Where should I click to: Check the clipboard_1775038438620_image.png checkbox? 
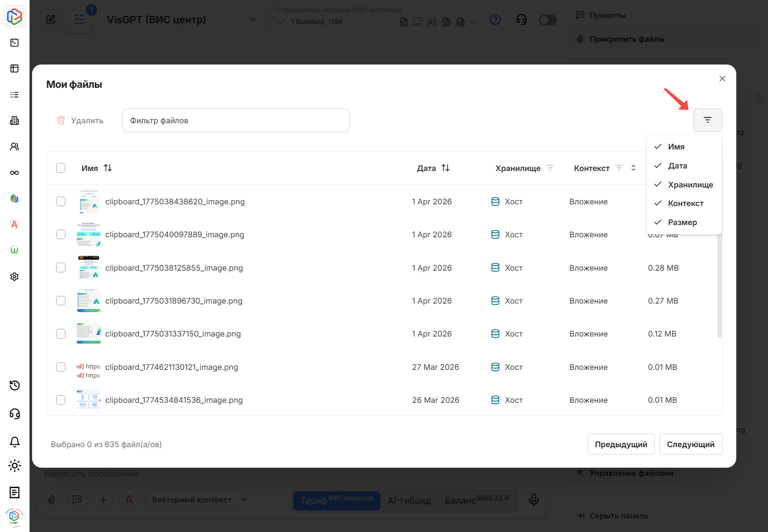pos(61,201)
